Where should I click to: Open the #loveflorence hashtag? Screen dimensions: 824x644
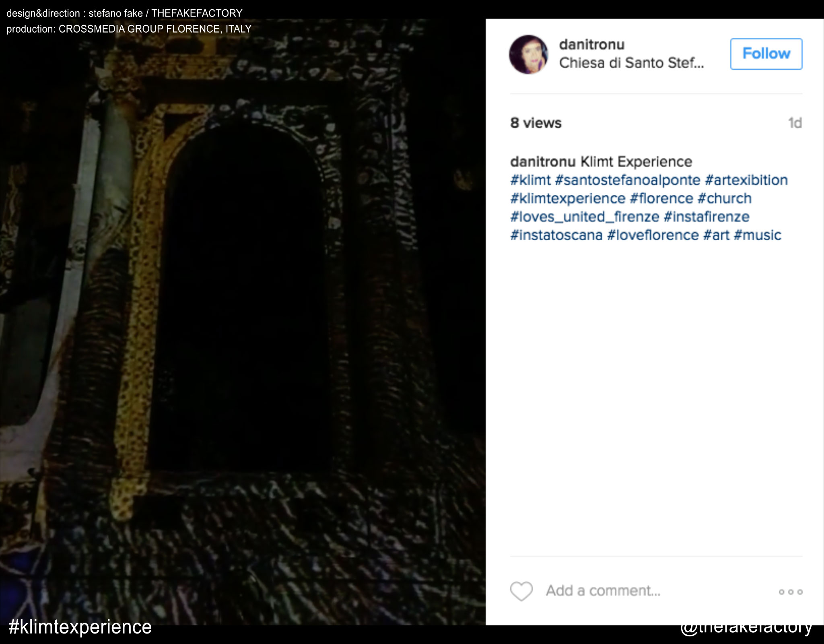(x=653, y=235)
